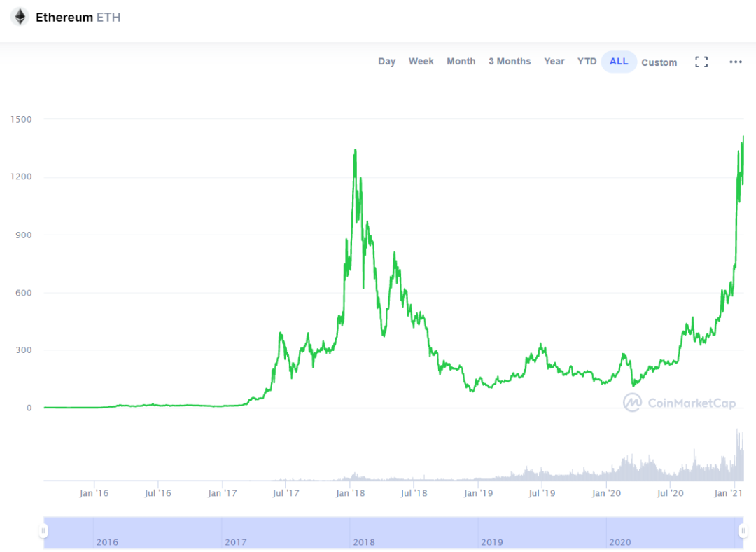This screenshot has height=552, width=756.
Task: Select the ALL time range
Action: 619,62
